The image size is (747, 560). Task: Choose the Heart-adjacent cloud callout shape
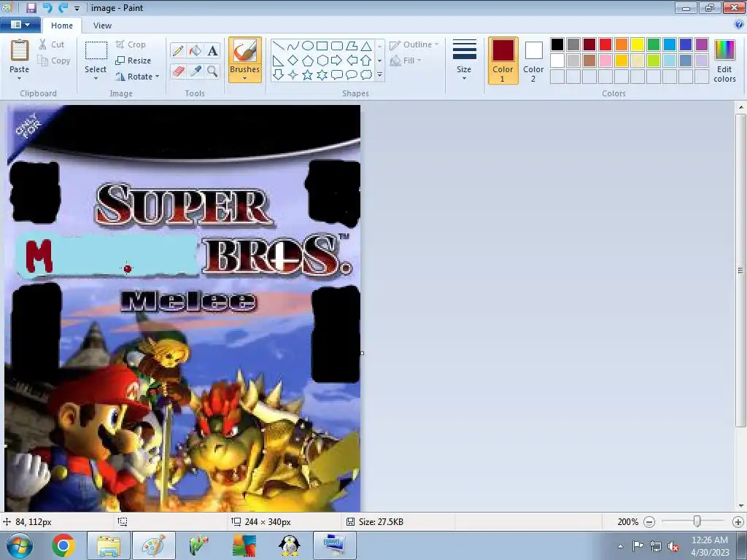coord(366,75)
